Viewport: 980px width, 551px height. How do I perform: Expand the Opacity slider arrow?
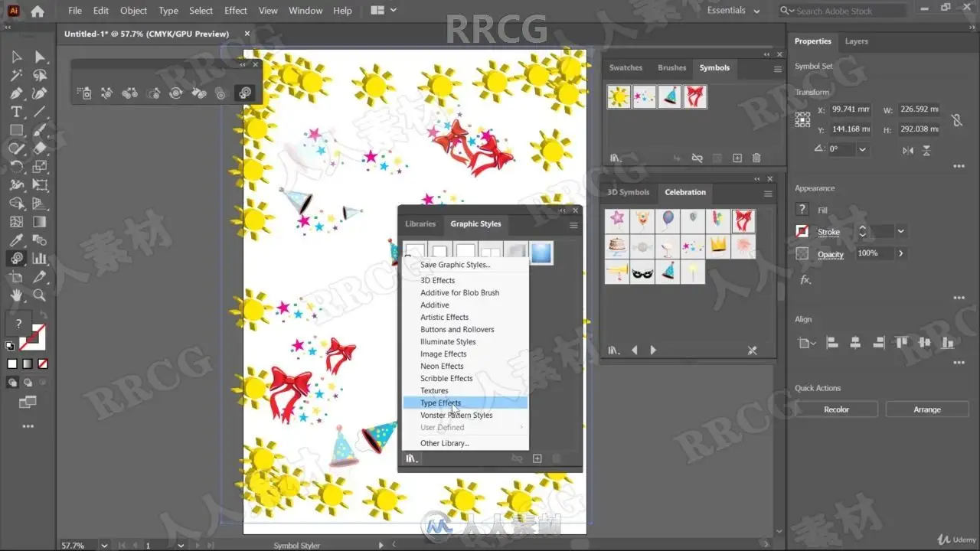[901, 253]
